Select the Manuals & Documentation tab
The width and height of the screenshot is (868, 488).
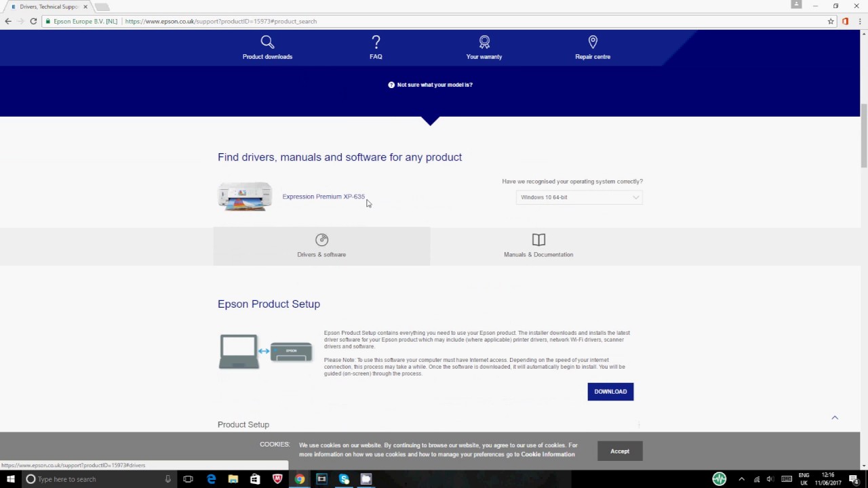point(538,246)
